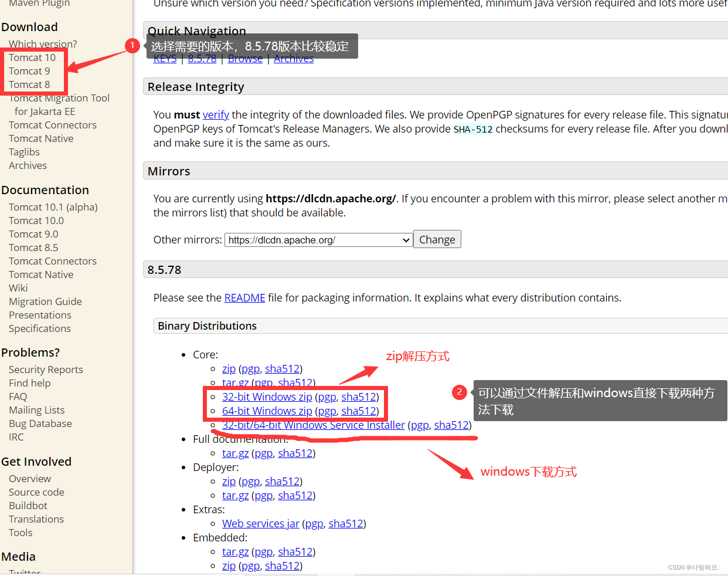Download the Web services jar
Viewport: 728px width, 576px height.
tap(261, 524)
